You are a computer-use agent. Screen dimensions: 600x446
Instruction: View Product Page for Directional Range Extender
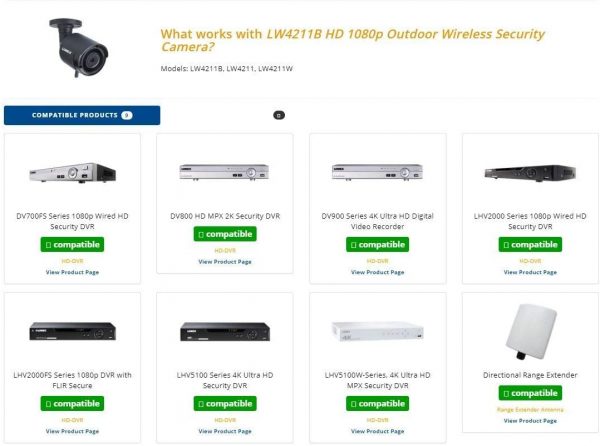(x=530, y=421)
